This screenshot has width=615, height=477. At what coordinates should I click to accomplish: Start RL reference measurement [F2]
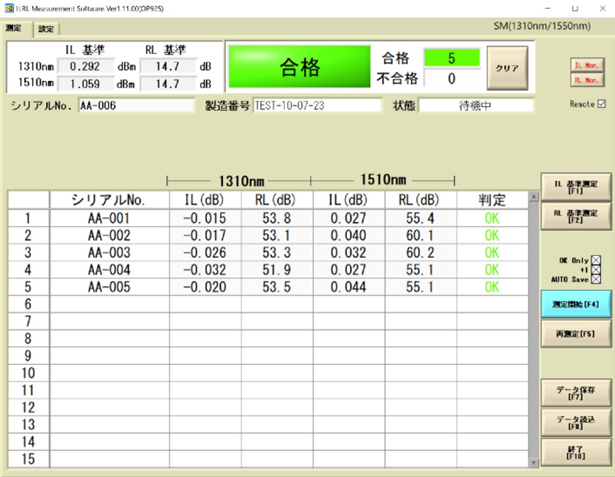[x=573, y=215]
